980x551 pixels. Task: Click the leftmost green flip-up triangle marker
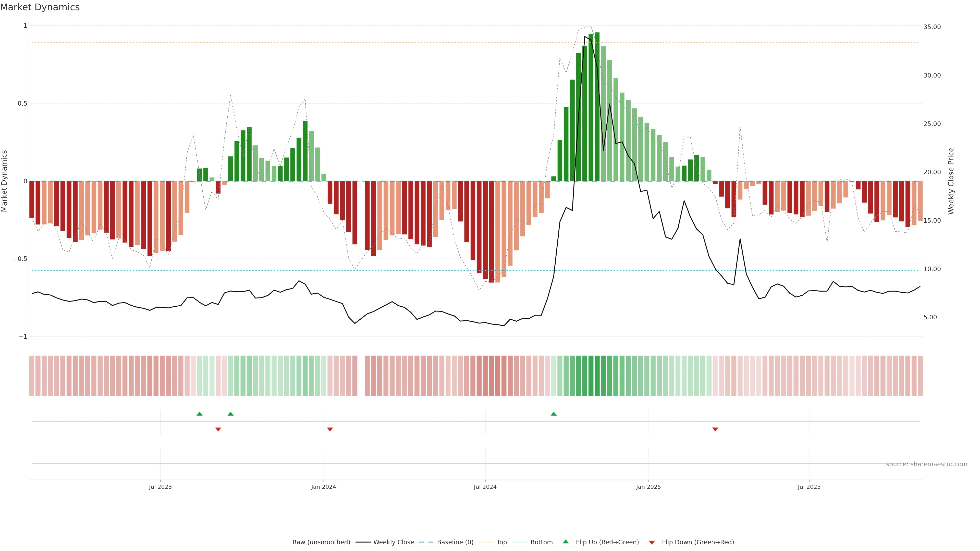(x=199, y=414)
